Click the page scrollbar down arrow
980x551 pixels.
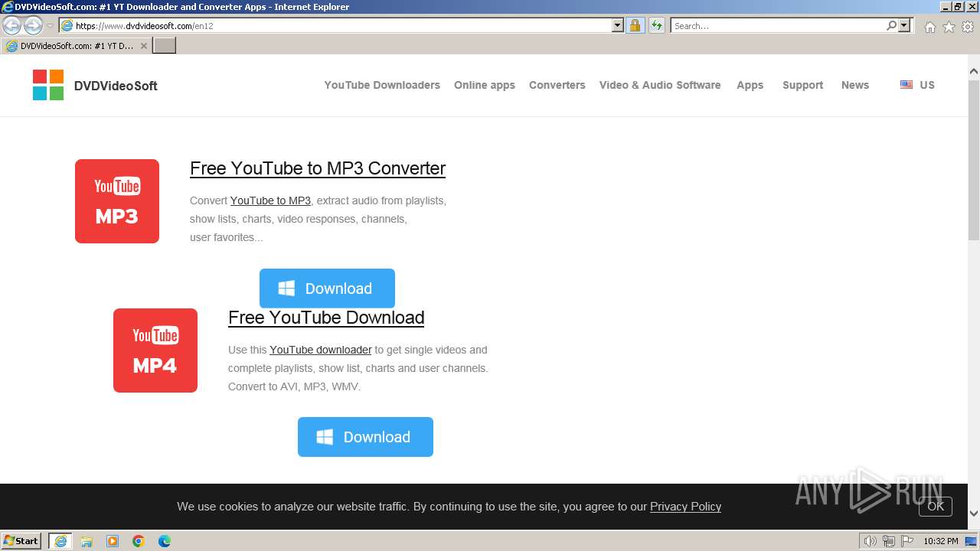click(x=974, y=514)
